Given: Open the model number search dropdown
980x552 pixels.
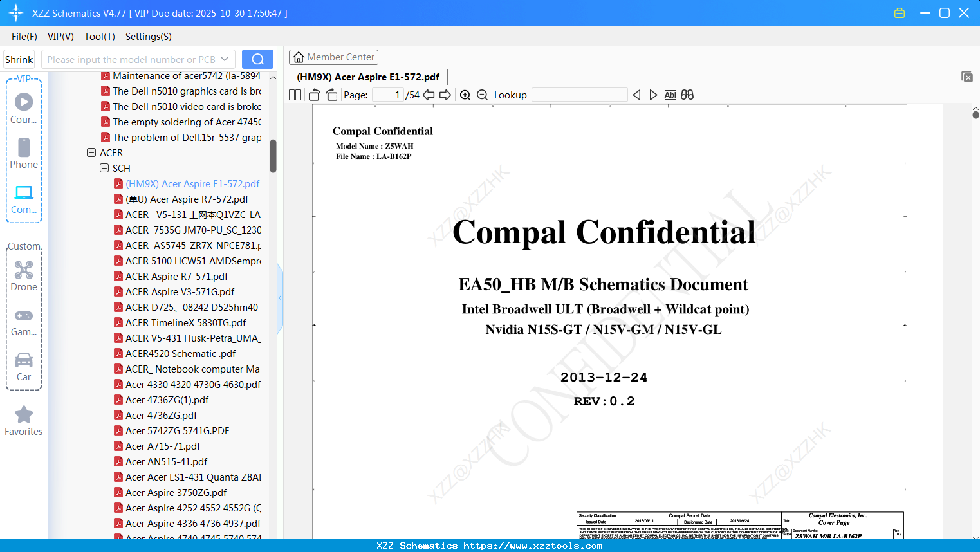Looking at the screenshot, I should [x=225, y=59].
